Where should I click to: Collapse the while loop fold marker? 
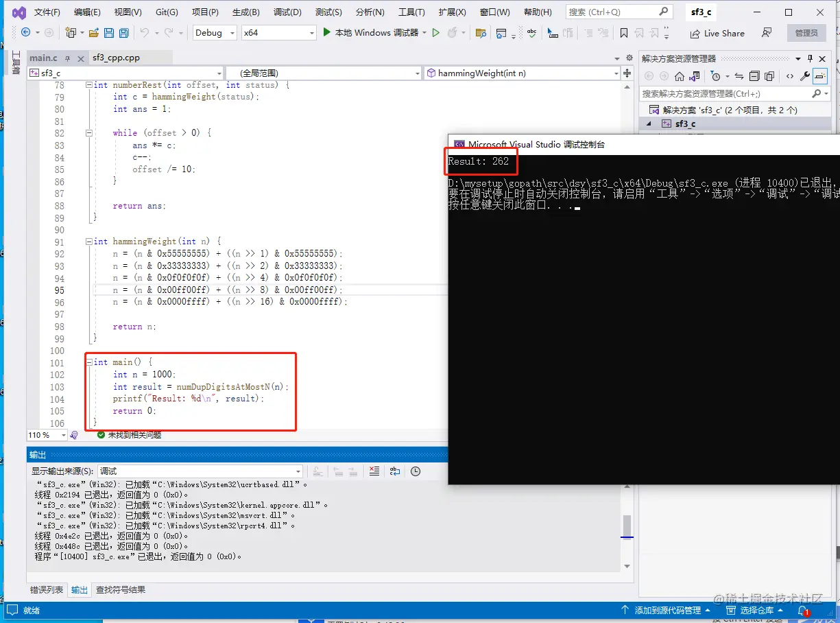pyautogui.click(x=88, y=133)
